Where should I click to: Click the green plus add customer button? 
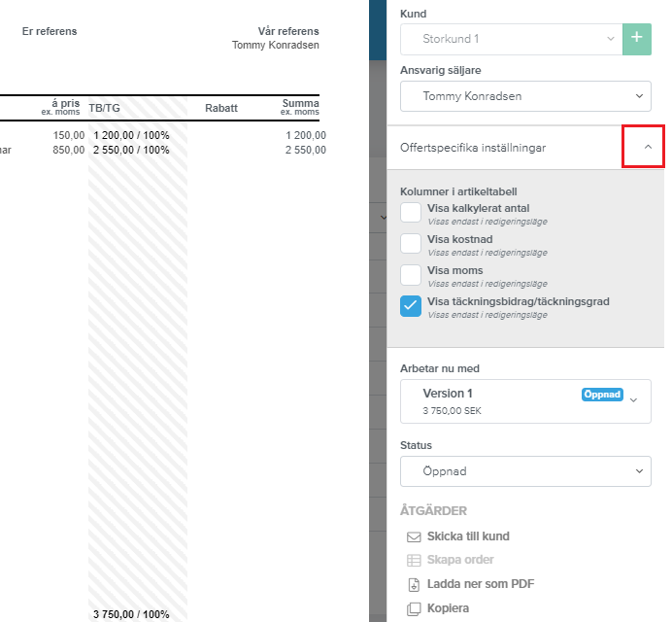click(x=636, y=39)
